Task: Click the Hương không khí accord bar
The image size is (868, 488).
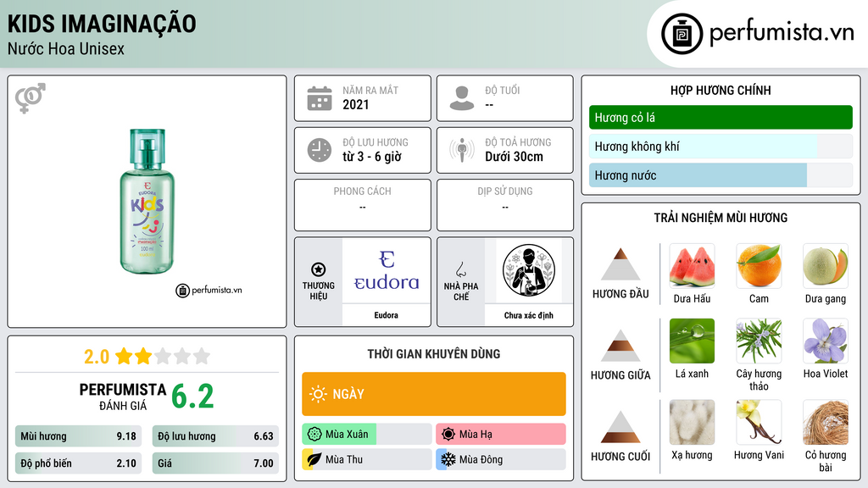Action: click(x=721, y=146)
